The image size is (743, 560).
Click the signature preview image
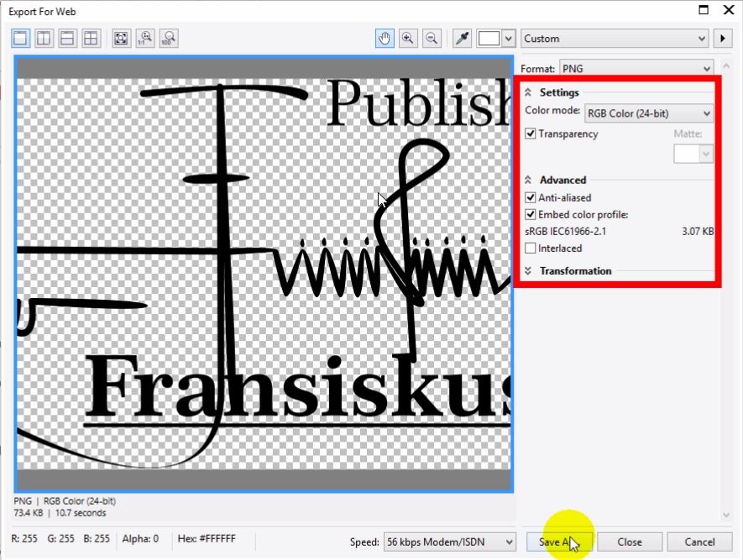coord(264,274)
